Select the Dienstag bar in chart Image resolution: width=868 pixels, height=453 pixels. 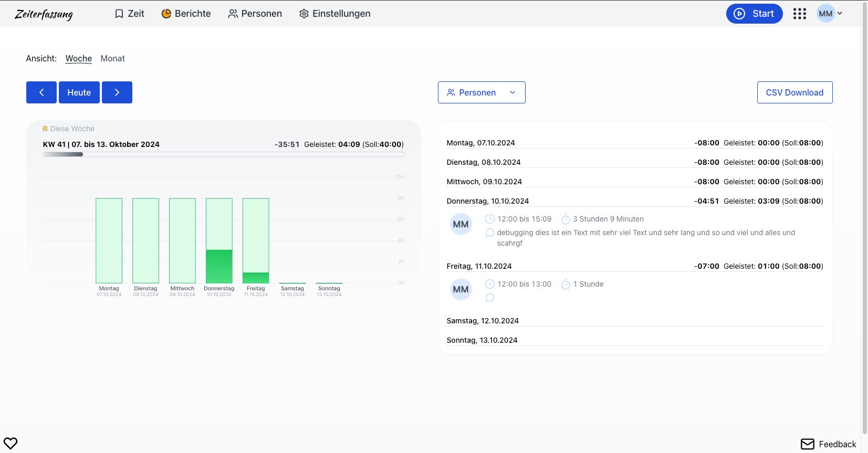[145, 240]
